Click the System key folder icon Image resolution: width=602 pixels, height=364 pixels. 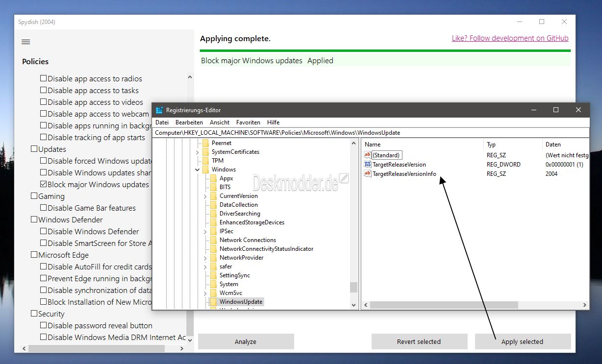pos(213,284)
